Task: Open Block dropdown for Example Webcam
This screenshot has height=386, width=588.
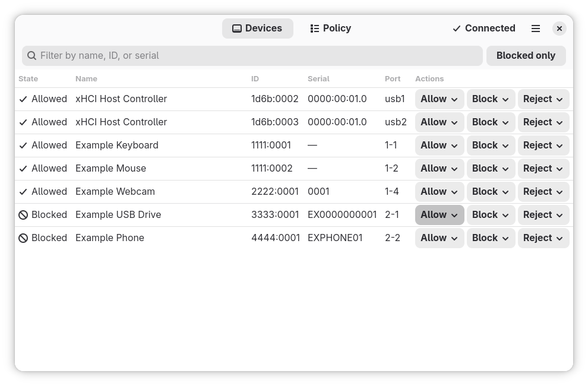Action: [491, 192]
